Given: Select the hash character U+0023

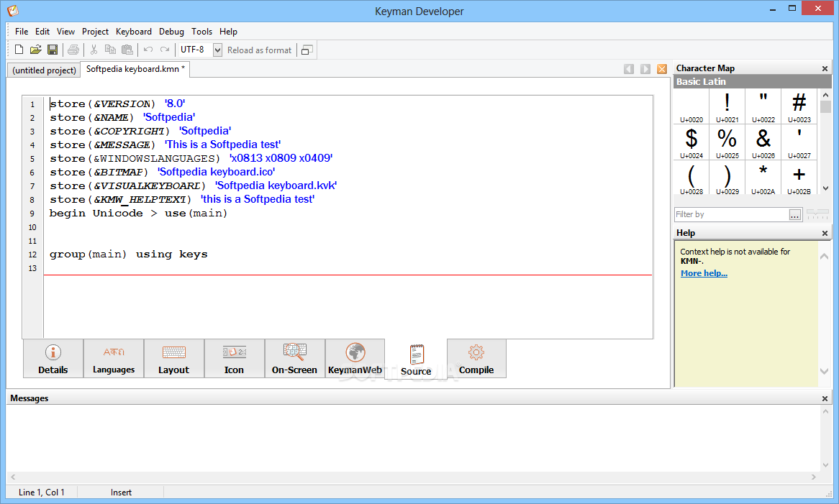Looking at the screenshot, I should 799,106.
